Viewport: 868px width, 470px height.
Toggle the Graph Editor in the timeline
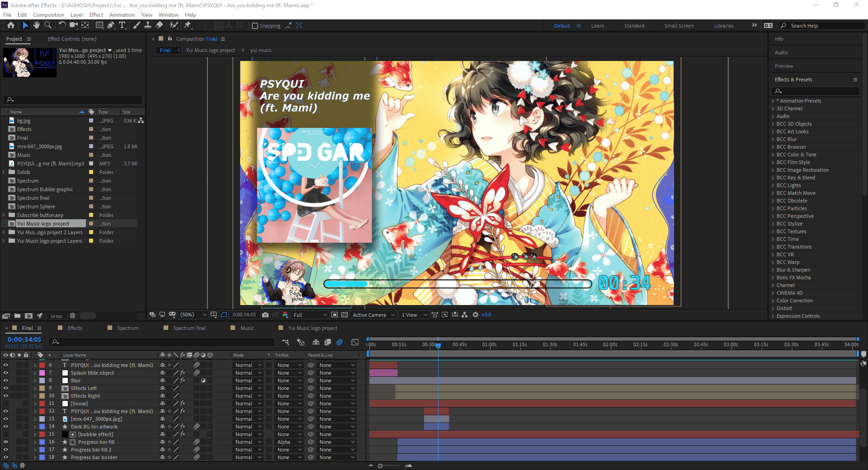pos(355,342)
